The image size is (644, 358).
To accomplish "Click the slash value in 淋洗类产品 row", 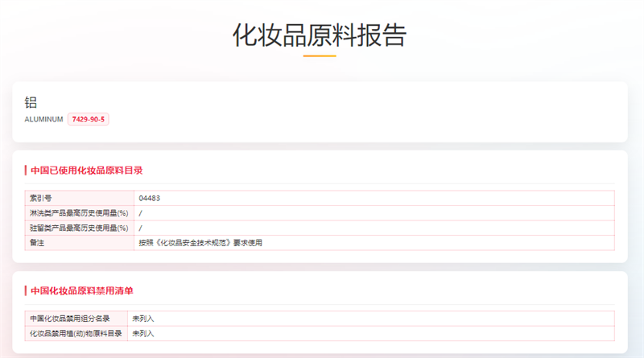I will pos(141,212).
